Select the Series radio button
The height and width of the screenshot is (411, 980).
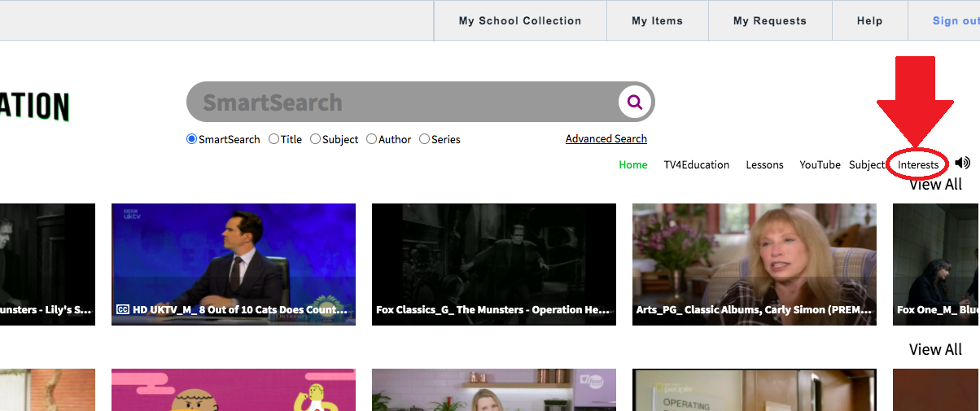point(425,139)
